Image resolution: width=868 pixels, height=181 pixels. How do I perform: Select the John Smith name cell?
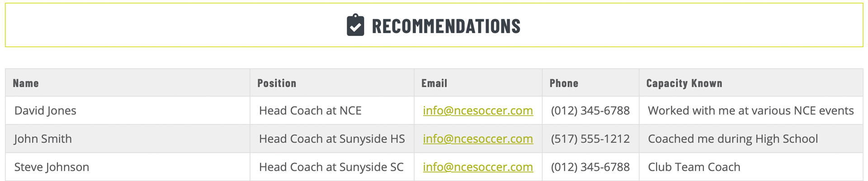127,138
